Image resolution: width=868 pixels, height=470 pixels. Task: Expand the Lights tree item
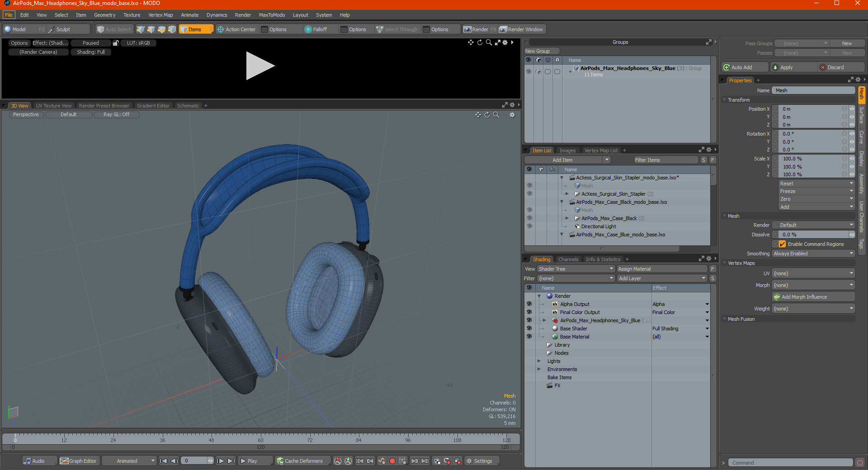coord(539,361)
